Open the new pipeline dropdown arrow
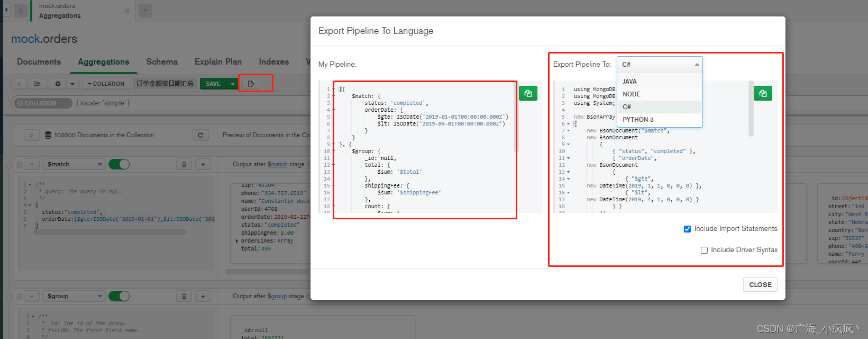Viewport: 868px width, 339px height. click(72, 84)
